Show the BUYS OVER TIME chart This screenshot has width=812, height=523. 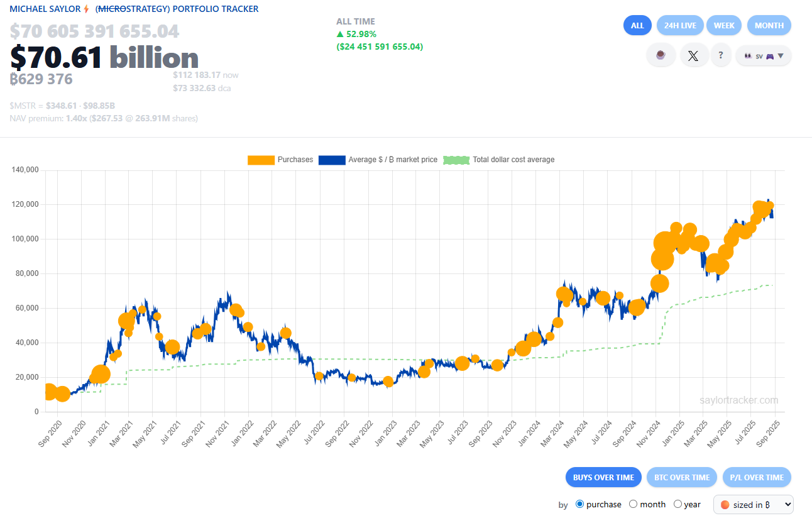coord(603,477)
